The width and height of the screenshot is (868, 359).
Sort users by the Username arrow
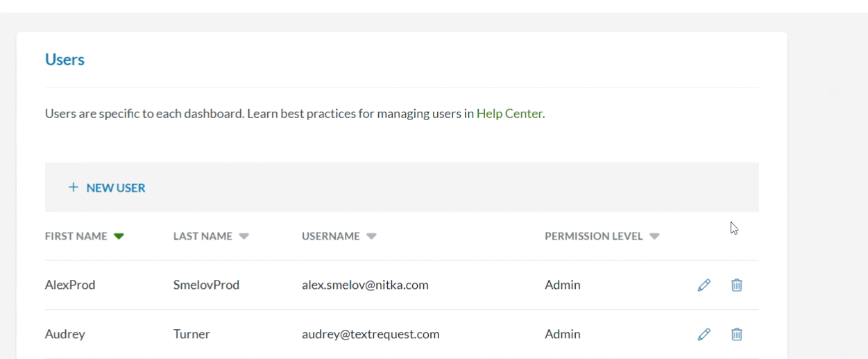click(371, 236)
